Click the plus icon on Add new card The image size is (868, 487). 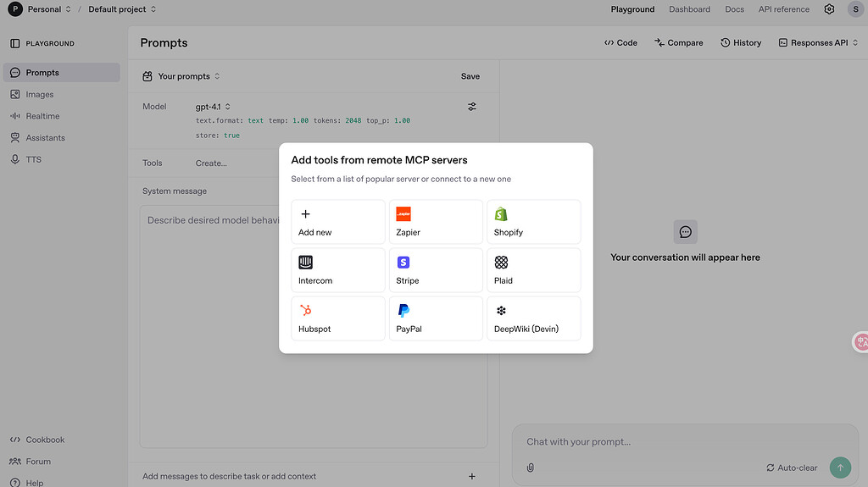(305, 214)
